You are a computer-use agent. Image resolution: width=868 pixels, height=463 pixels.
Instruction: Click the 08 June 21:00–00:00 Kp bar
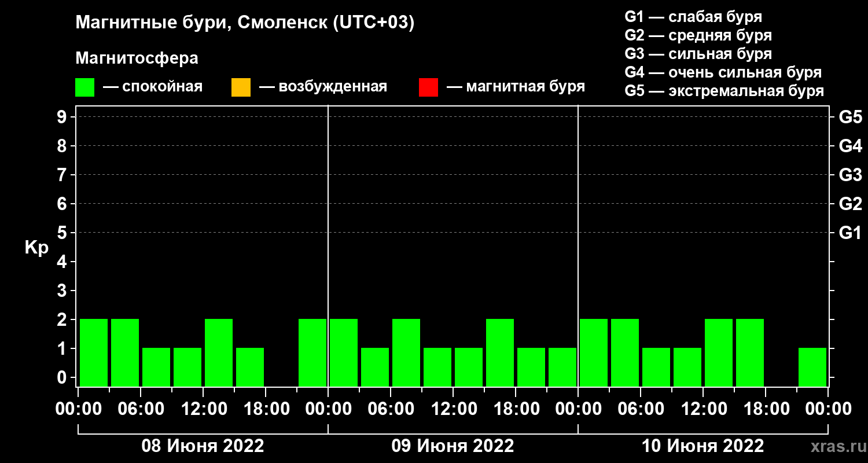click(x=312, y=352)
